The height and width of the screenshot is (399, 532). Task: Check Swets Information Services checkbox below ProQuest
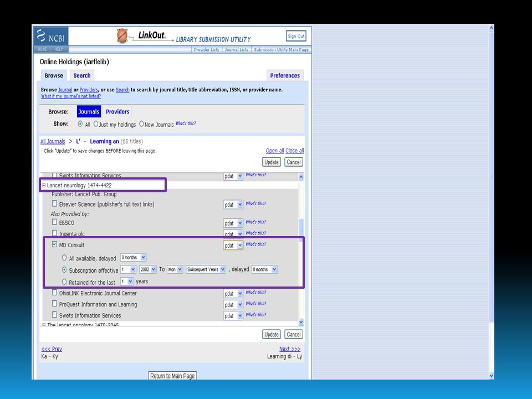click(x=54, y=315)
